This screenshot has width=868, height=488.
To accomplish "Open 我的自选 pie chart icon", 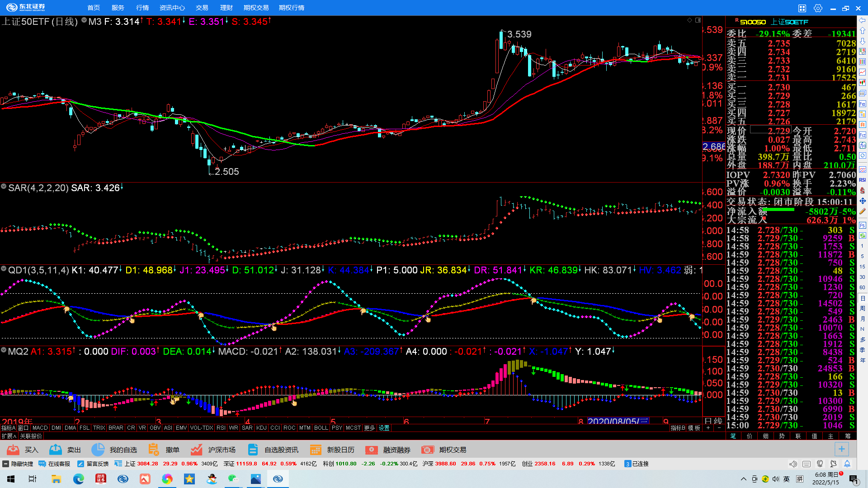I will (98, 450).
